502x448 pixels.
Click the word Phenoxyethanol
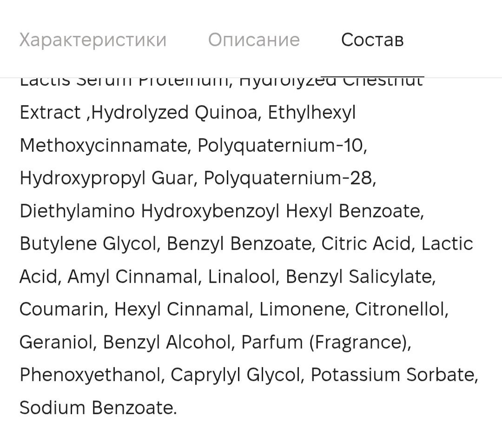pos(90,375)
